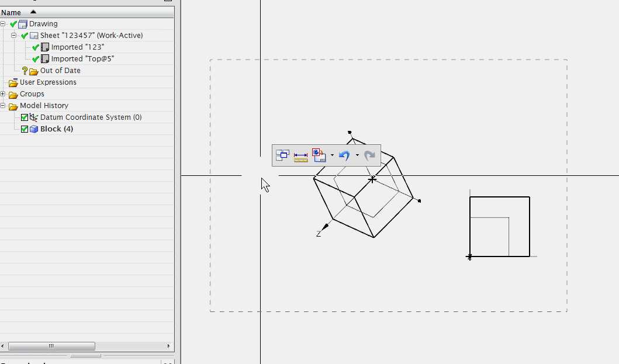Click the Groups folder icon
The width and height of the screenshot is (619, 364).
[13, 94]
